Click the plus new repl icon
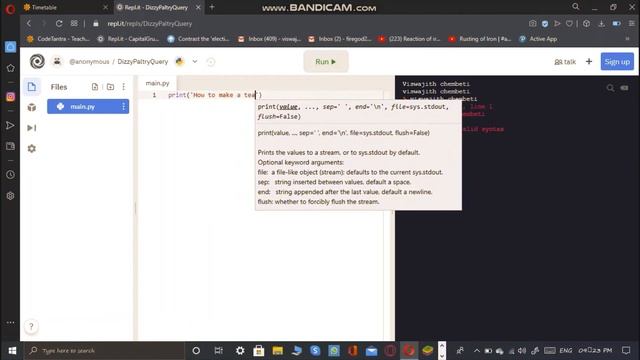 tap(589, 62)
